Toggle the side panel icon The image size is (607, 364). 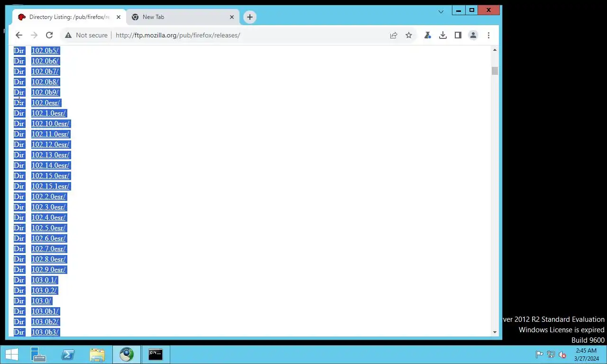pyautogui.click(x=458, y=35)
